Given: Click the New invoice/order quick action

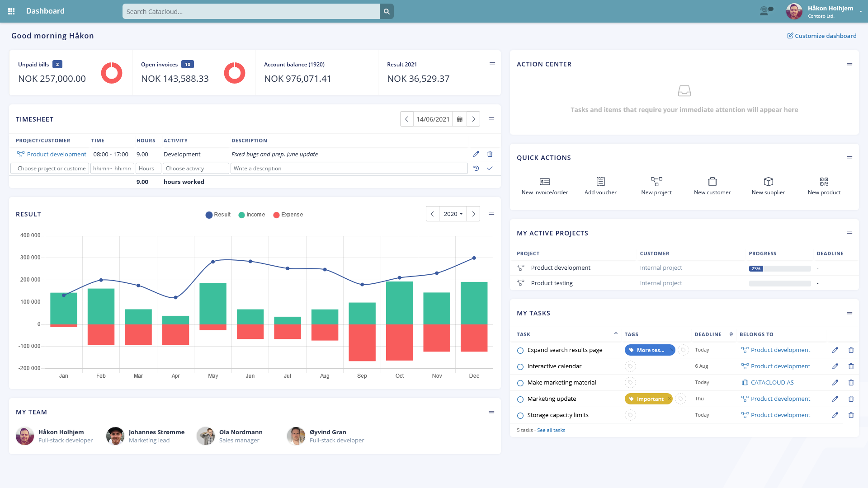Looking at the screenshot, I should tap(545, 186).
